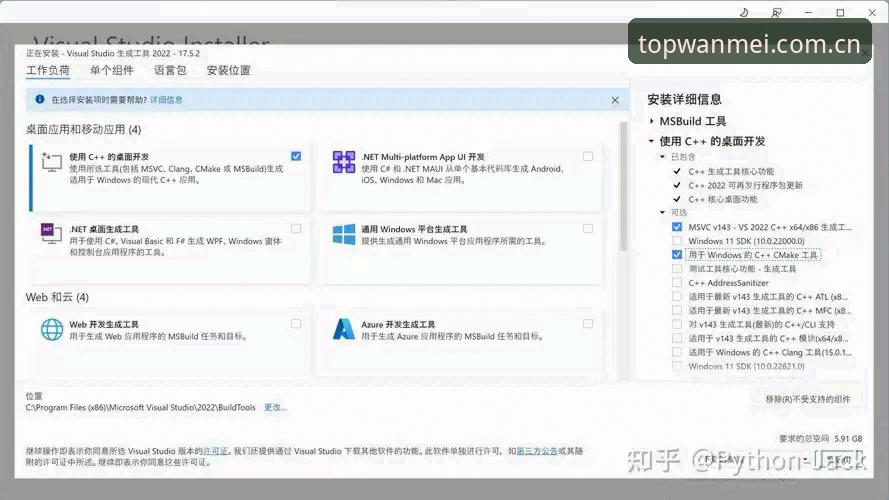Uncheck 用于 Windows 的 C++ CMake 工具
The height and width of the screenshot is (500, 889).
tap(677, 255)
